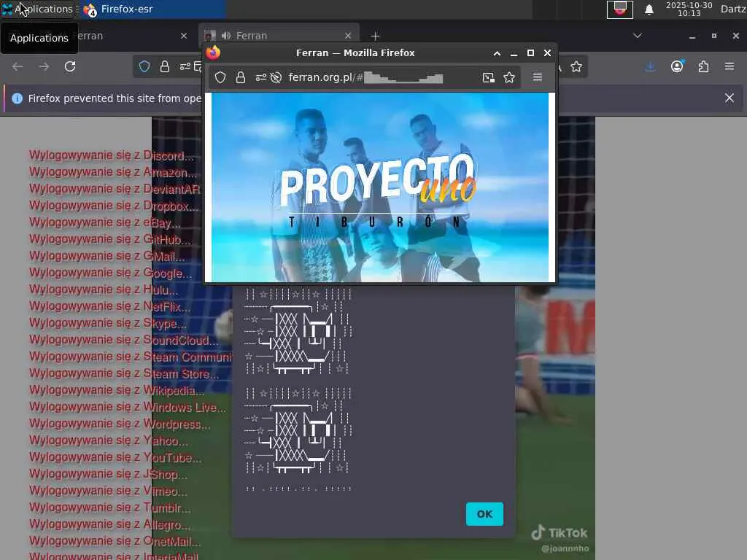Click 'Wylogowywanie się z eBay...' text
This screenshot has width=747, height=560.
point(105,223)
